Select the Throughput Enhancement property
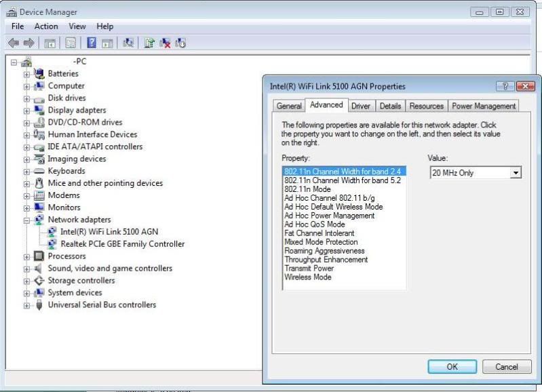The image size is (542, 392). [x=326, y=260]
